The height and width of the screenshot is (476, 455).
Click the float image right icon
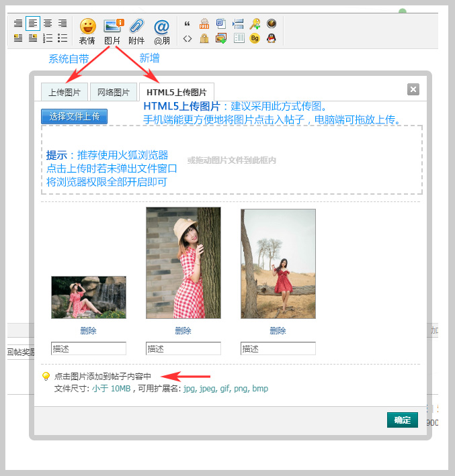(33, 38)
